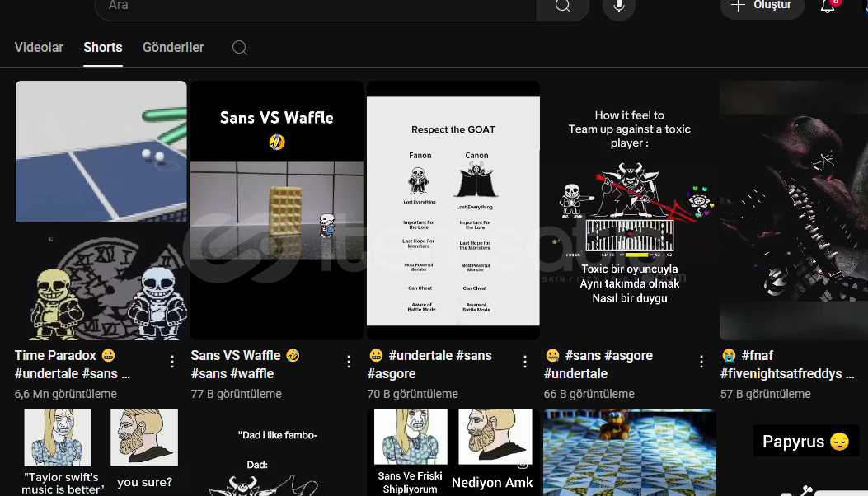Play the "Dad i like fembo-" short thumbnail
This screenshot has height=496, width=868.
coord(277,452)
